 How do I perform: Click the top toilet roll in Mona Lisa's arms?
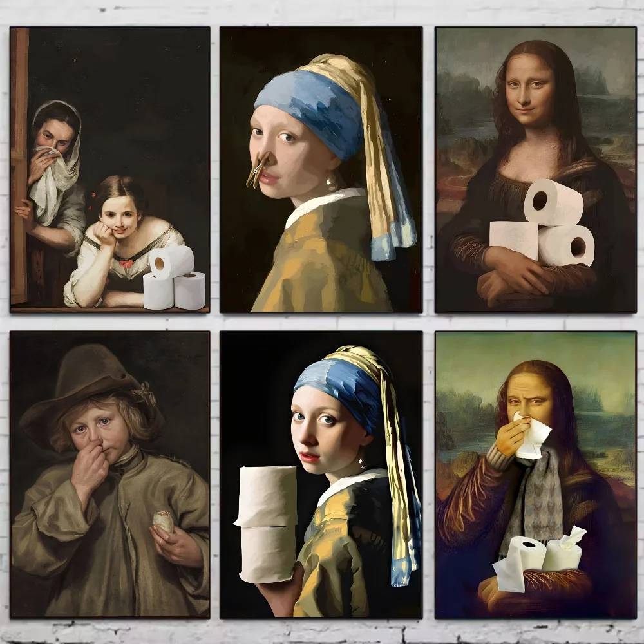pos(553,202)
